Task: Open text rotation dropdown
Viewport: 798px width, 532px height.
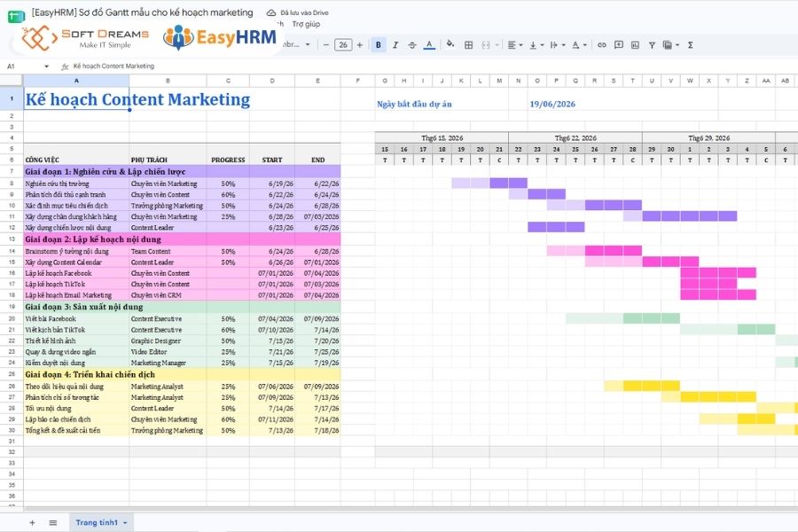Action: pos(579,45)
